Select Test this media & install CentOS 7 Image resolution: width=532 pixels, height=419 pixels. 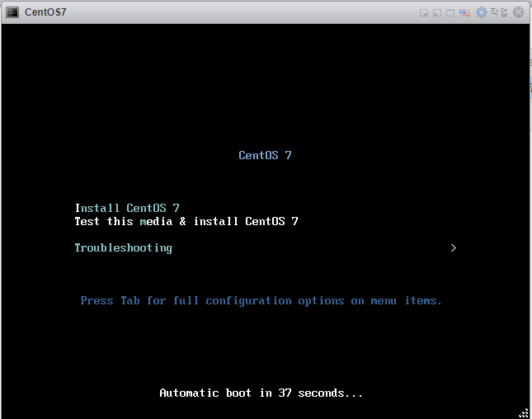click(186, 221)
